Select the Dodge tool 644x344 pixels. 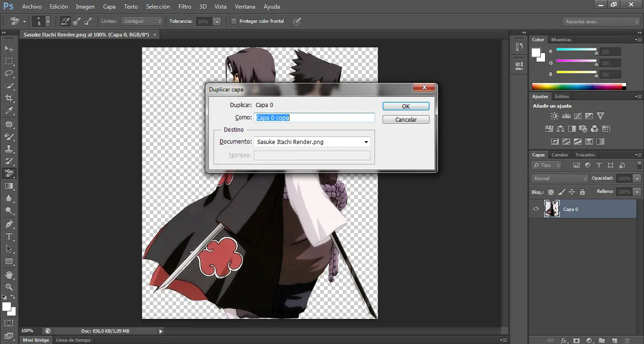click(9, 211)
